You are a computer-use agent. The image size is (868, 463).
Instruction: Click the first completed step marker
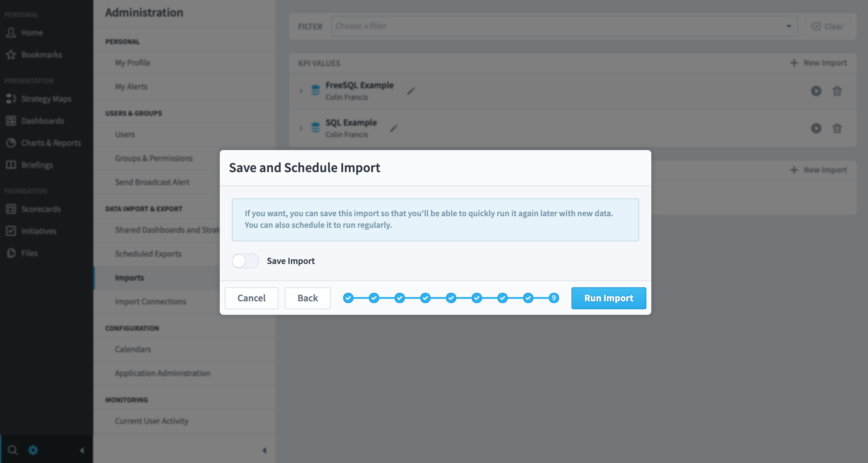[348, 298]
